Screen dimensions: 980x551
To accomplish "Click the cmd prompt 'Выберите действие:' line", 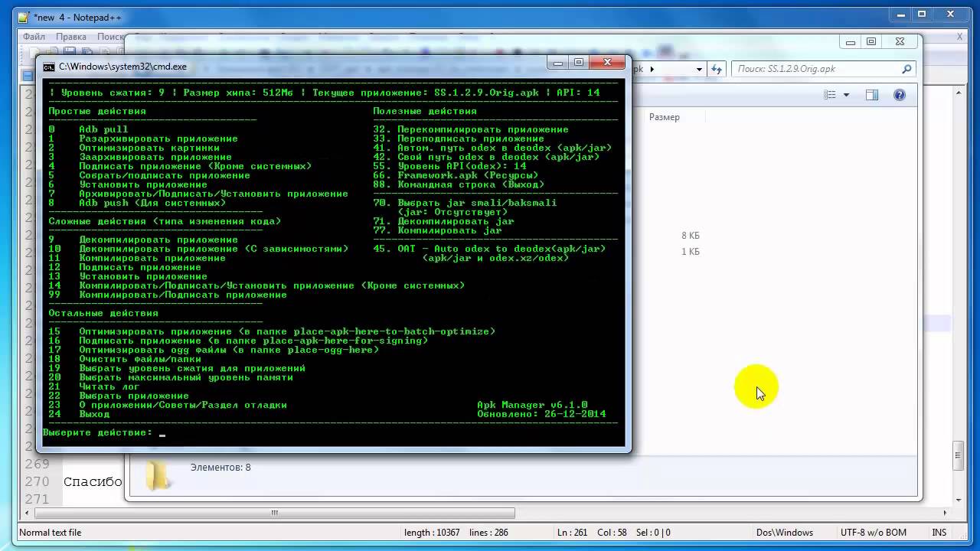I will click(x=98, y=433).
